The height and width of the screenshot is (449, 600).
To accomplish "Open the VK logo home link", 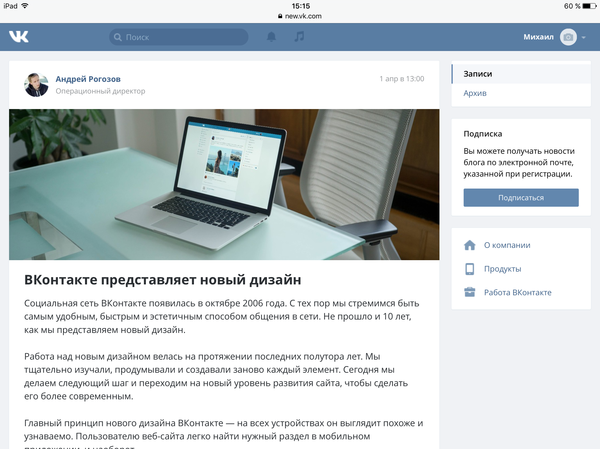I will tap(19, 37).
